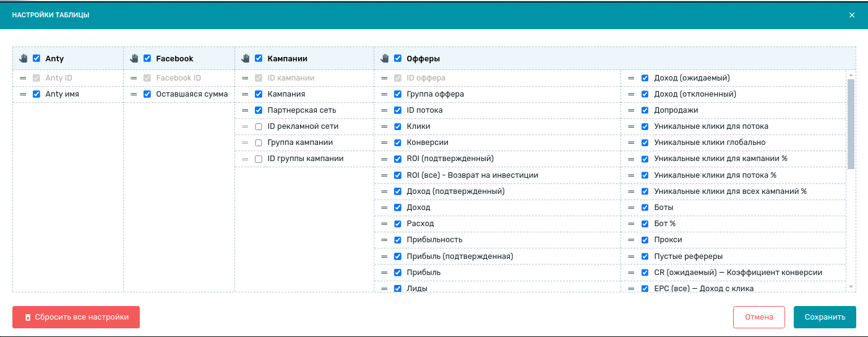This screenshot has width=868, height=337.
Task: Uncheck the Доход (отклоненный) checkbox
Action: tap(645, 94)
